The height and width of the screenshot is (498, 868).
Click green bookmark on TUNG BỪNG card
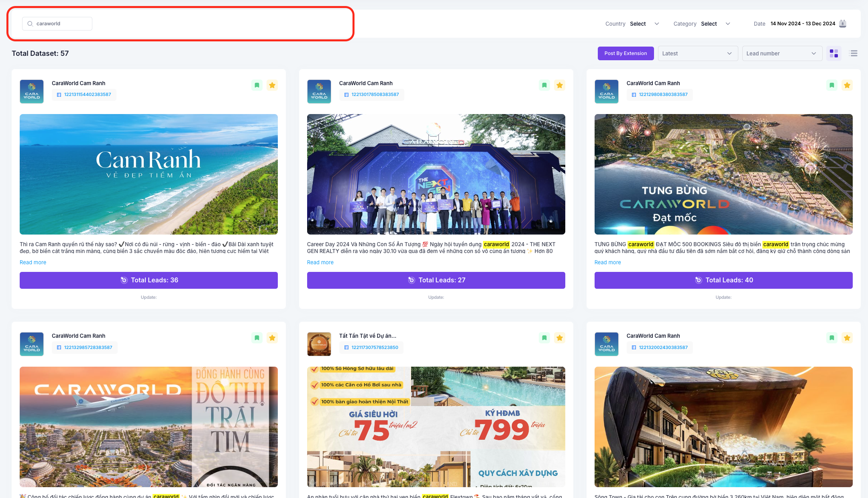pyautogui.click(x=832, y=85)
